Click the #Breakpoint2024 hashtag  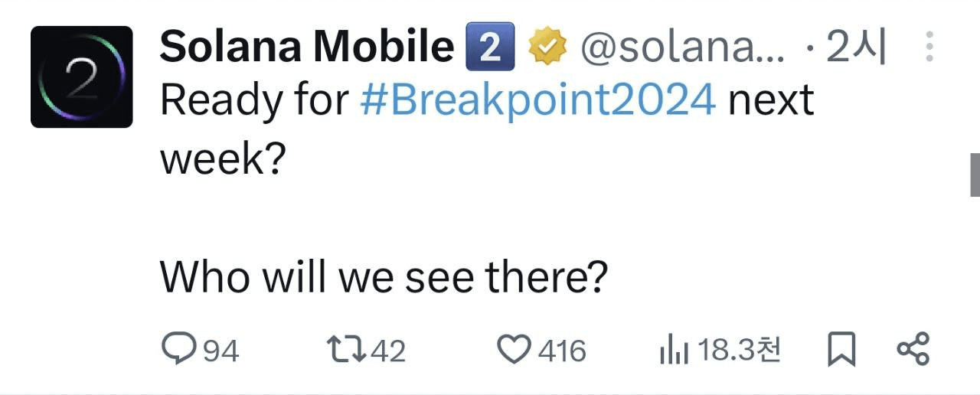(538, 100)
